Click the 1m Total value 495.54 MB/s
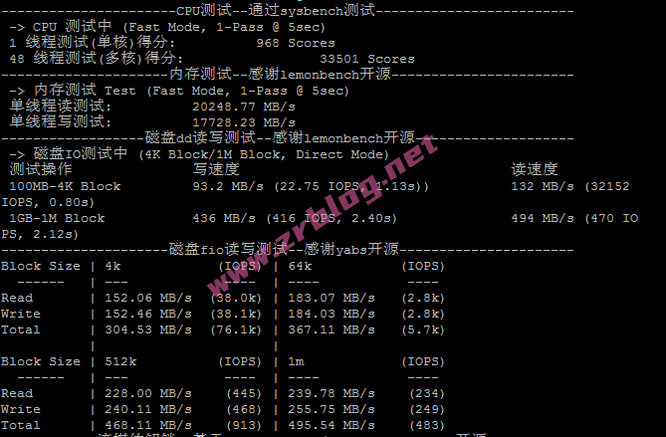 331,426
